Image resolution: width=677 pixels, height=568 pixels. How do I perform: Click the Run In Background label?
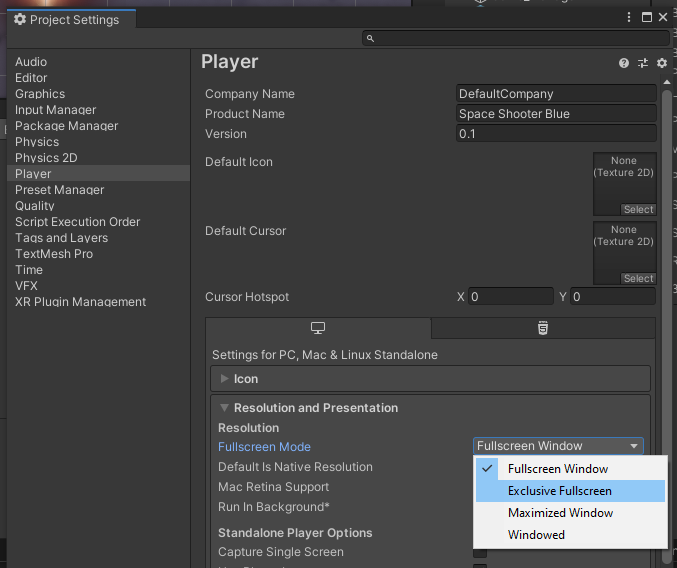pos(274,507)
